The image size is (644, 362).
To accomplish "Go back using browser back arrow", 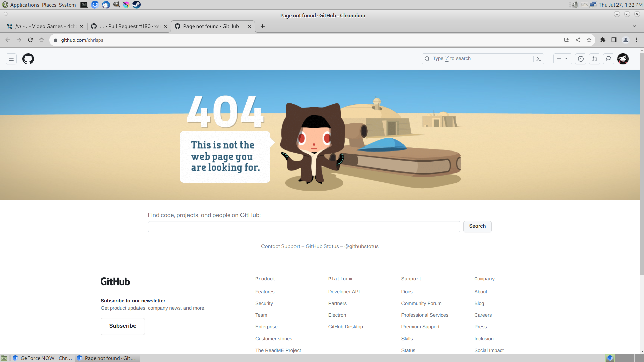I will click(x=8, y=40).
